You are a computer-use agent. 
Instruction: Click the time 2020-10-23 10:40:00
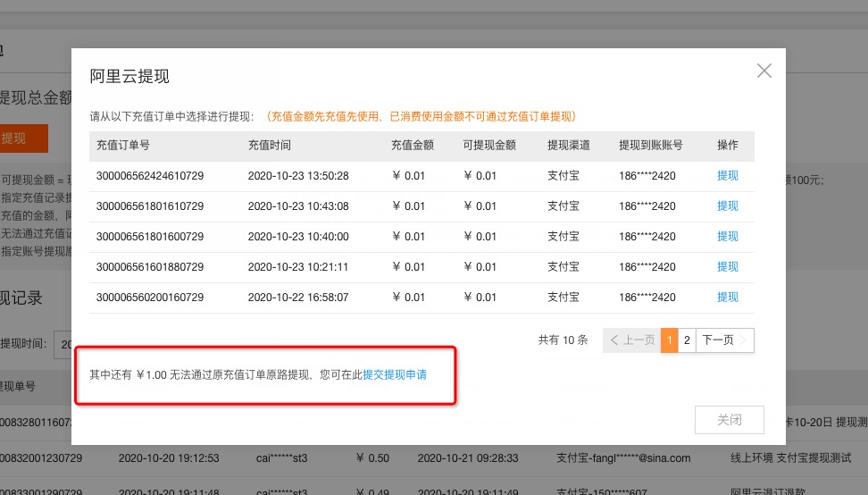tap(298, 237)
